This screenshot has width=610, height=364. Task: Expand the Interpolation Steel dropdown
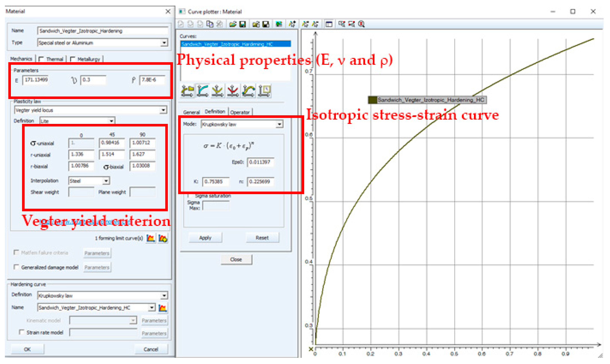point(106,181)
